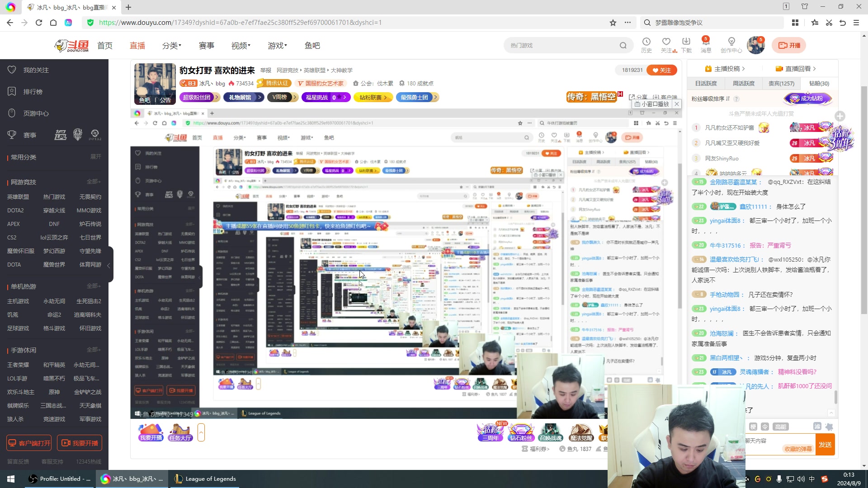The width and height of the screenshot is (868, 488).
Task: Click 客户端打开 button in sidebar
Action: point(29,443)
